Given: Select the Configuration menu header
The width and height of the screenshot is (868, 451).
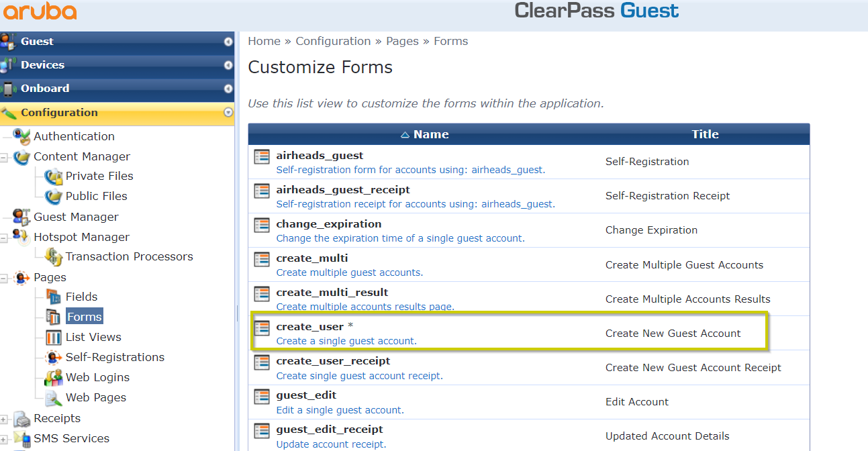Looking at the screenshot, I should 117,113.
